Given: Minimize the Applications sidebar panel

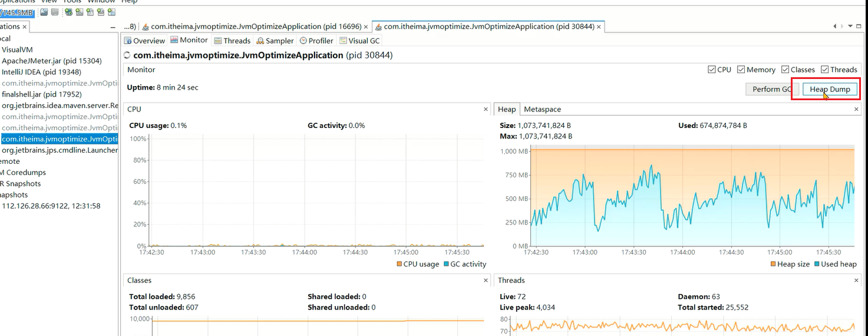Looking at the screenshot, I should pos(113,27).
